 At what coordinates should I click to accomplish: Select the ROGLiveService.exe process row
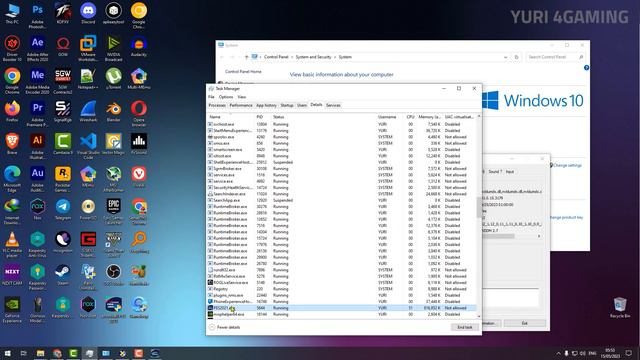[x=342, y=282]
